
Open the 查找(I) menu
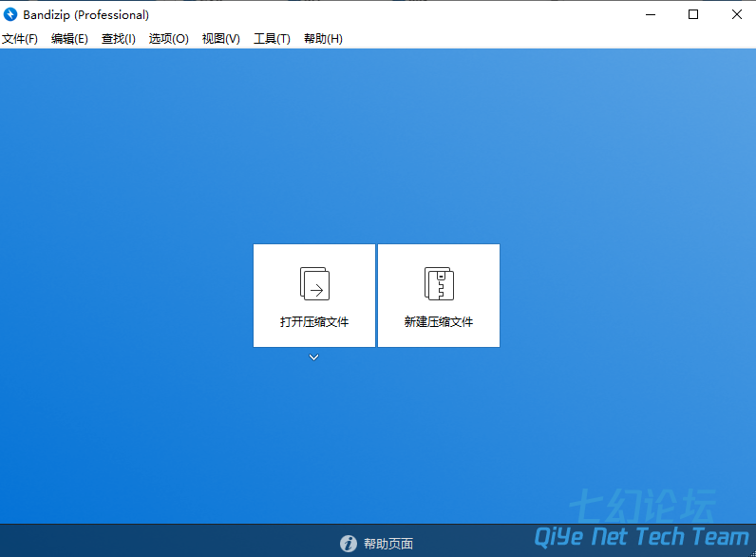pyautogui.click(x=119, y=39)
